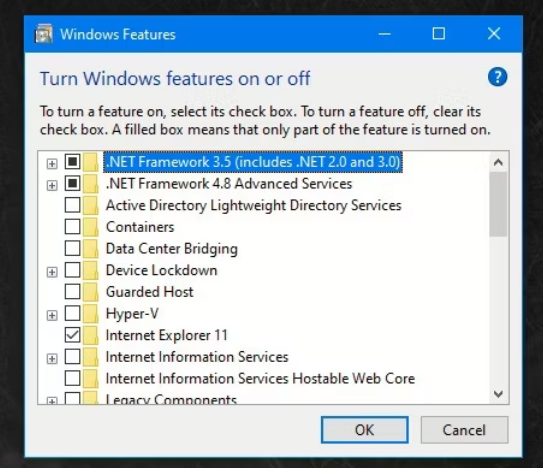This screenshot has width=543, height=468.
Task: Select the 'Hyper-V' label
Action: pos(132,314)
